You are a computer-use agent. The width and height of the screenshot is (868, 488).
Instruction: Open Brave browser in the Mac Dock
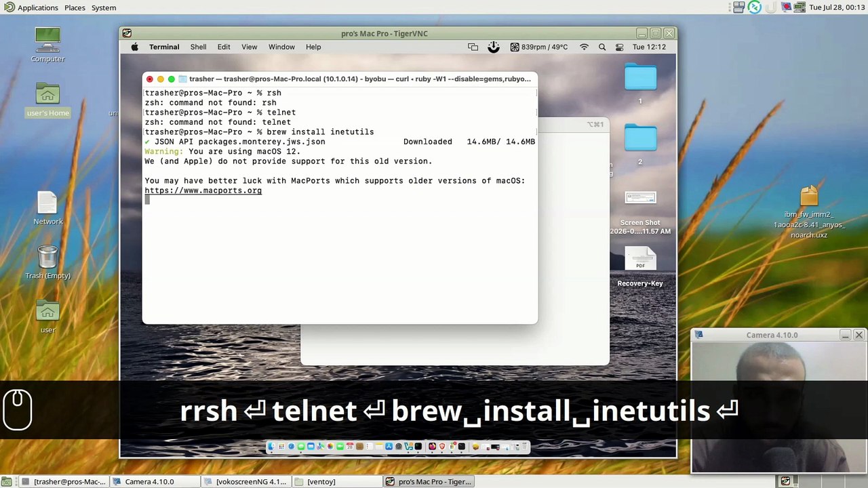click(x=442, y=447)
